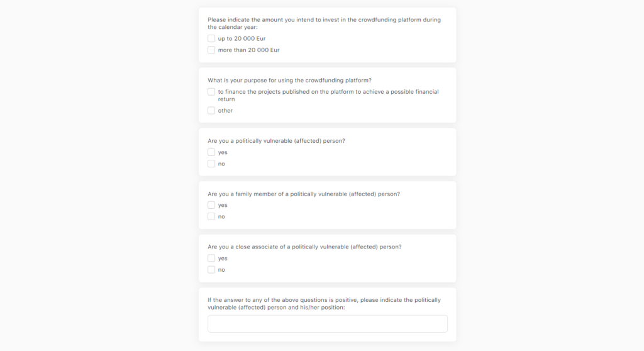
Task: Select 'no' for family member question
Action: click(x=211, y=216)
